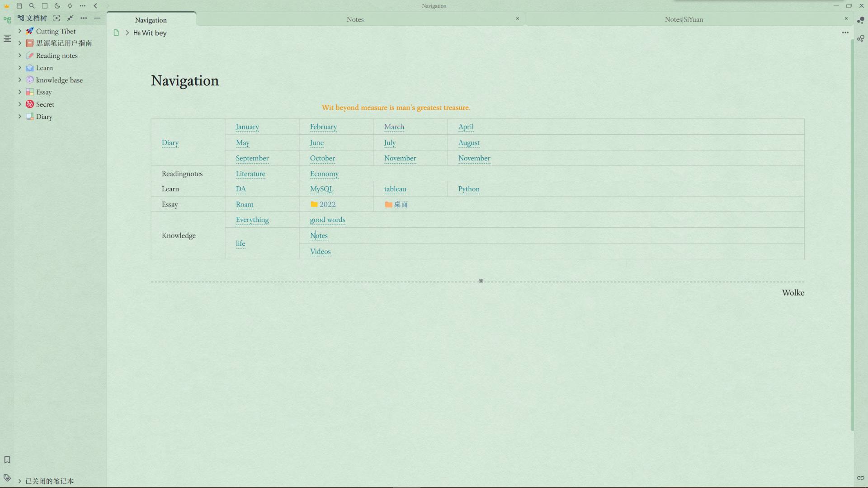Switch to the Notes tab
Screen dimensions: 868x488
(355, 19)
